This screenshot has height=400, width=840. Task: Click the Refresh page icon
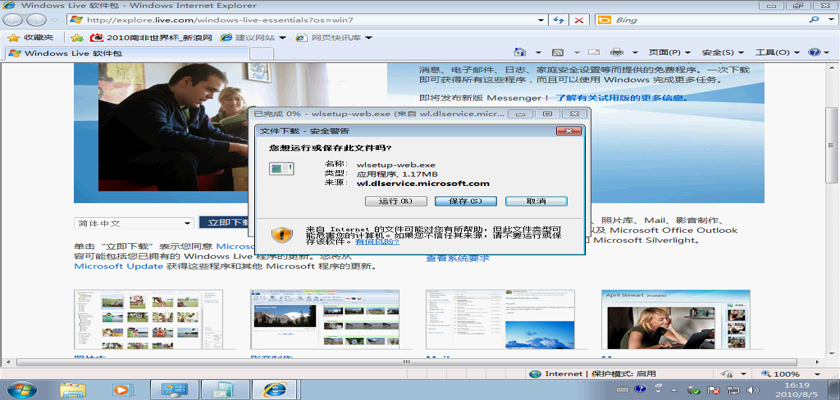click(560, 19)
